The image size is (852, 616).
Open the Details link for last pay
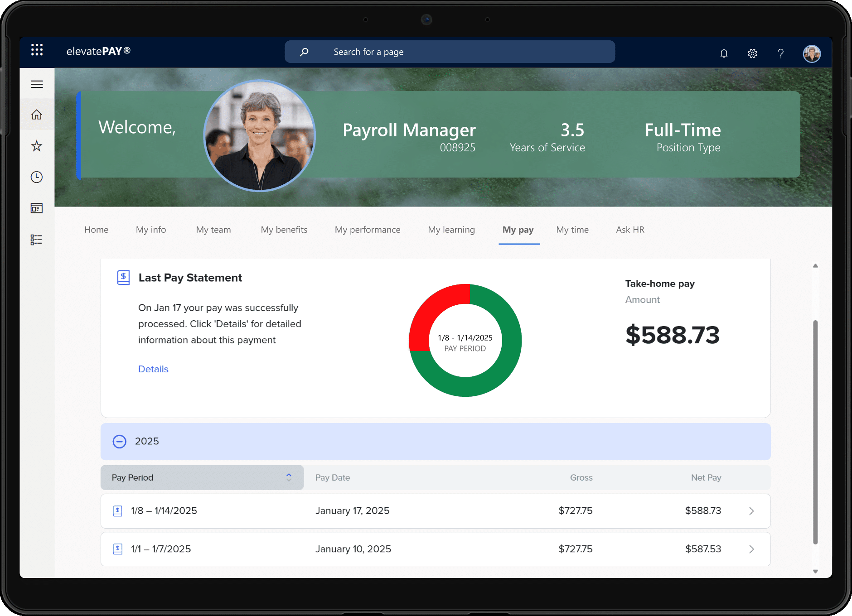coord(153,369)
